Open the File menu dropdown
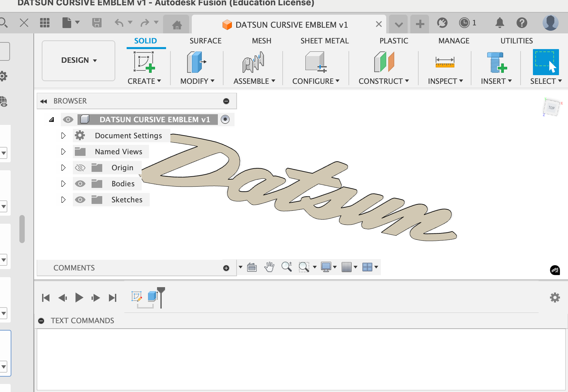 [71, 23]
